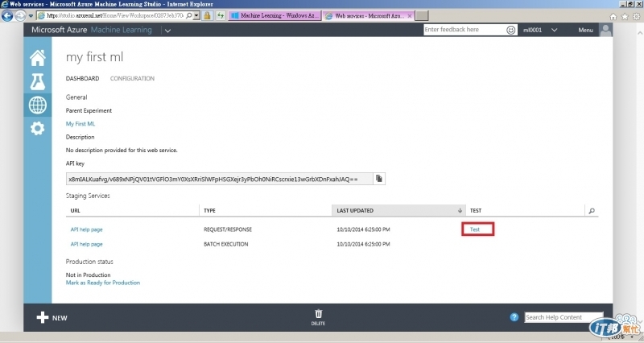Open the user avatar icon
The width and height of the screenshot is (644, 343).
[x=606, y=30]
